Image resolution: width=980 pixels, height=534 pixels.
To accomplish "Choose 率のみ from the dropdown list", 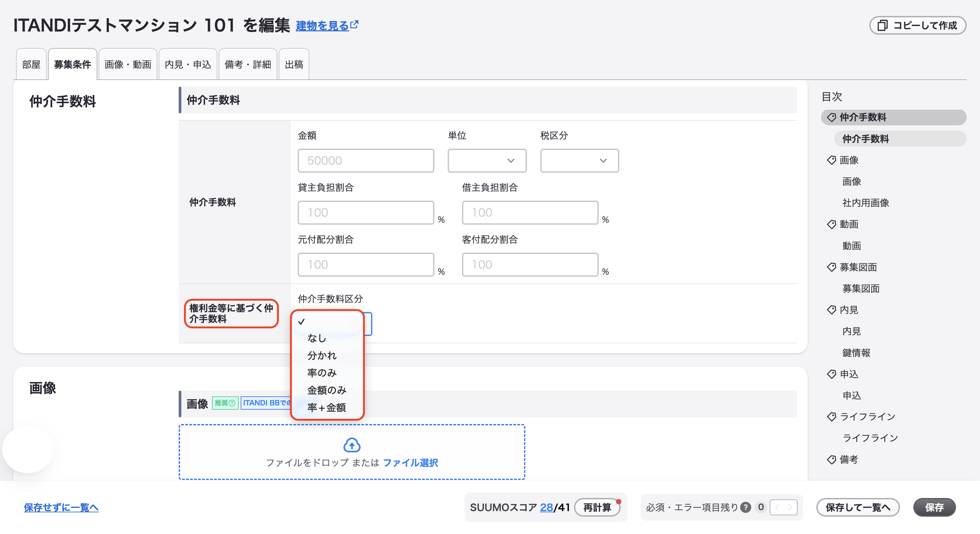I will point(327,373).
